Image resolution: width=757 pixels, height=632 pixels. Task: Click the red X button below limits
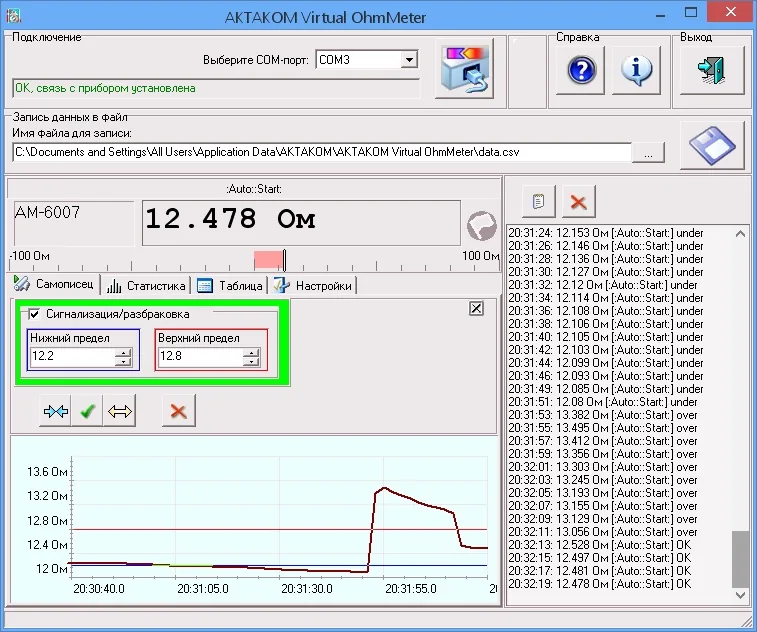tap(179, 411)
